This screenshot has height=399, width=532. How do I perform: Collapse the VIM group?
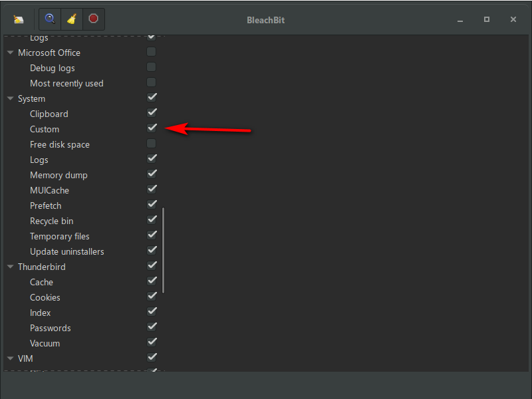(x=11, y=358)
